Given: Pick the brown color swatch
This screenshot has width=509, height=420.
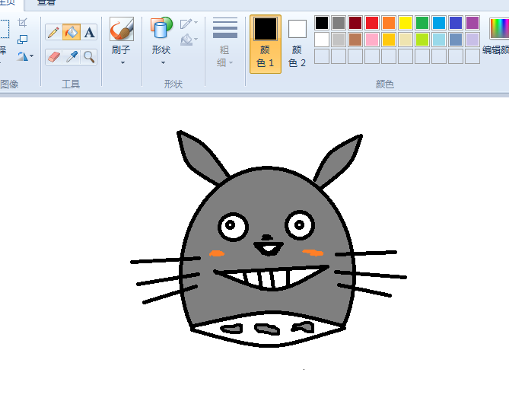Looking at the screenshot, I should 355,40.
